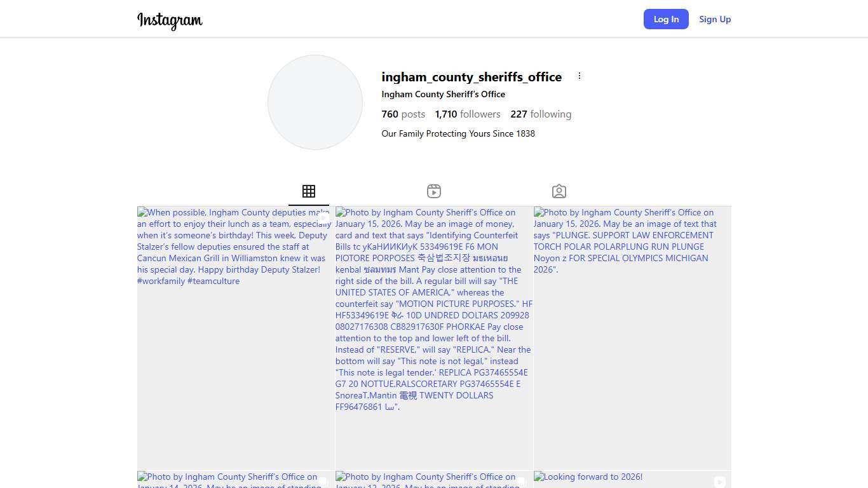Click the Instagram logo
868x488 pixels.
170,20
